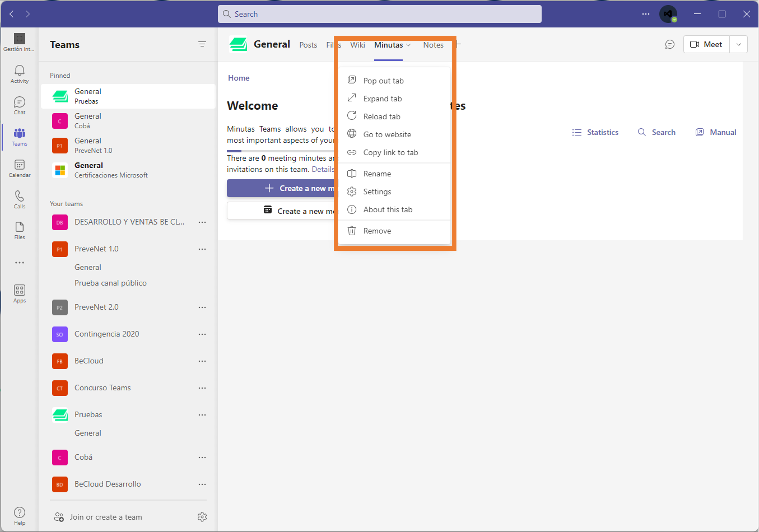Viewport: 759px width, 532px height.
Task: Open the Calendar app
Action: point(20,169)
